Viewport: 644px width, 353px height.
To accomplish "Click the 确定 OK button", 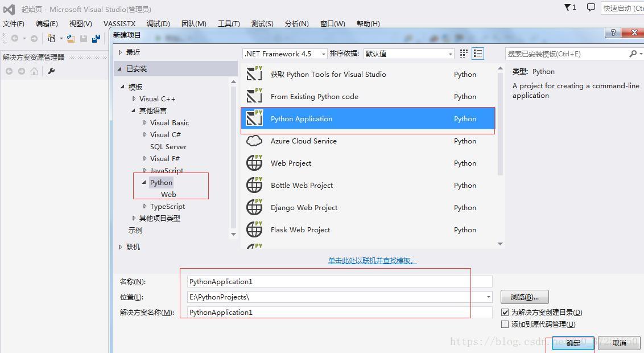I will [573, 343].
